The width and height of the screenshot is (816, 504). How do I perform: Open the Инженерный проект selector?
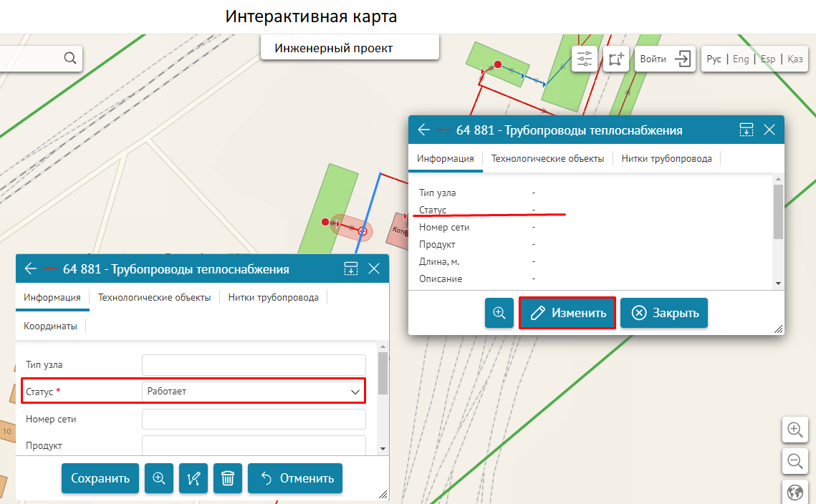(350, 48)
